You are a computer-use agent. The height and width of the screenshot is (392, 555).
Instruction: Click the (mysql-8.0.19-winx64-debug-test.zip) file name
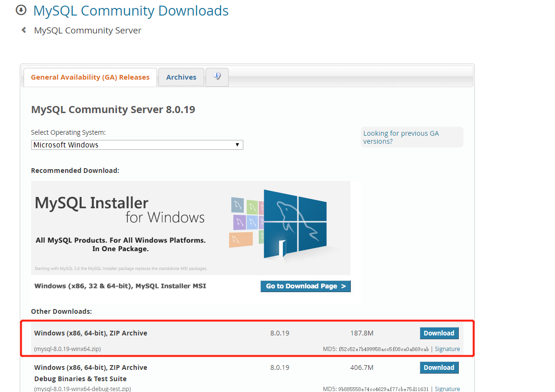pyautogui.click(x=83, y=388)
